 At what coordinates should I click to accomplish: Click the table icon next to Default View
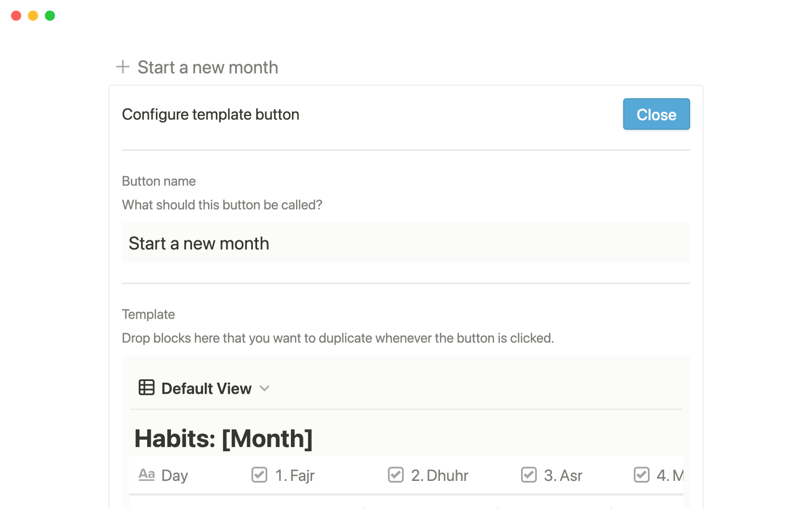pos(146,387)
